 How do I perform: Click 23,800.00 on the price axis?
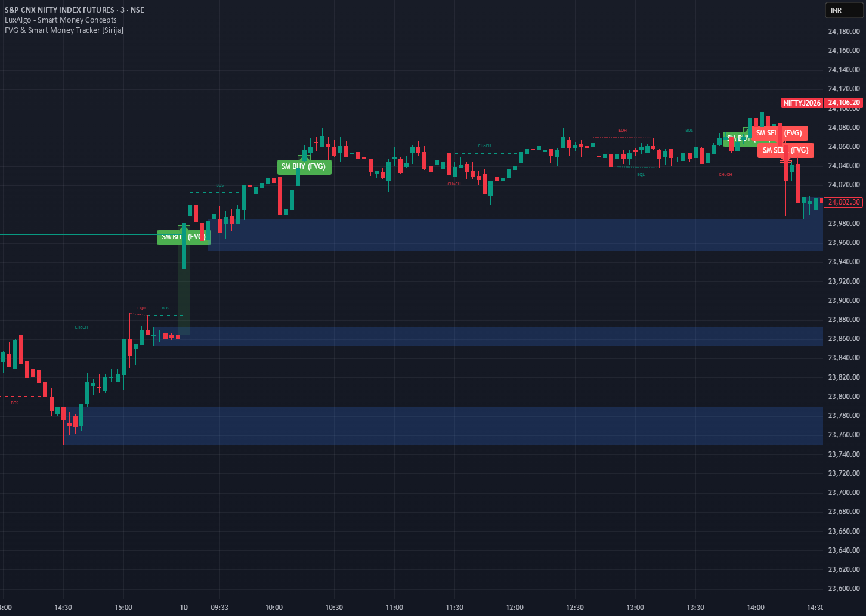coord(844,397)
